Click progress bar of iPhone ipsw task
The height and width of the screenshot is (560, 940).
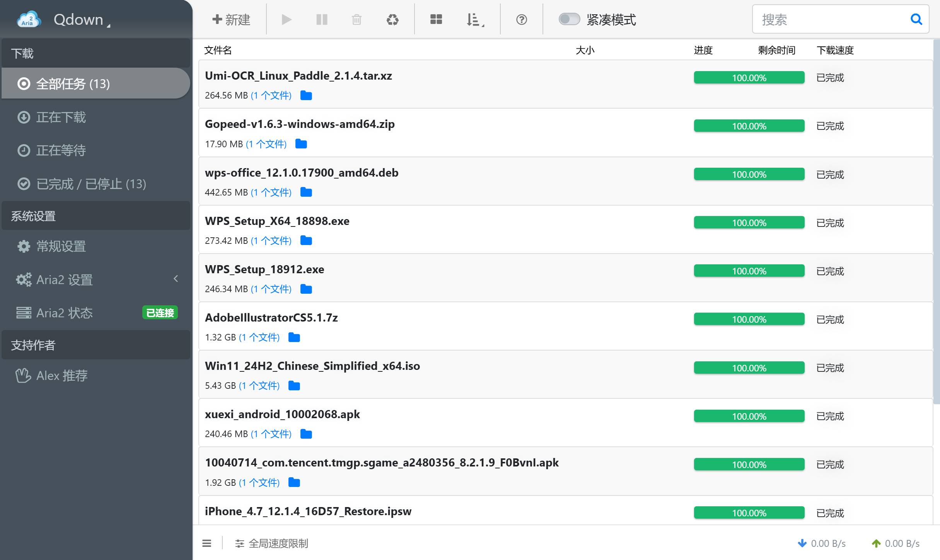(749, 513)
